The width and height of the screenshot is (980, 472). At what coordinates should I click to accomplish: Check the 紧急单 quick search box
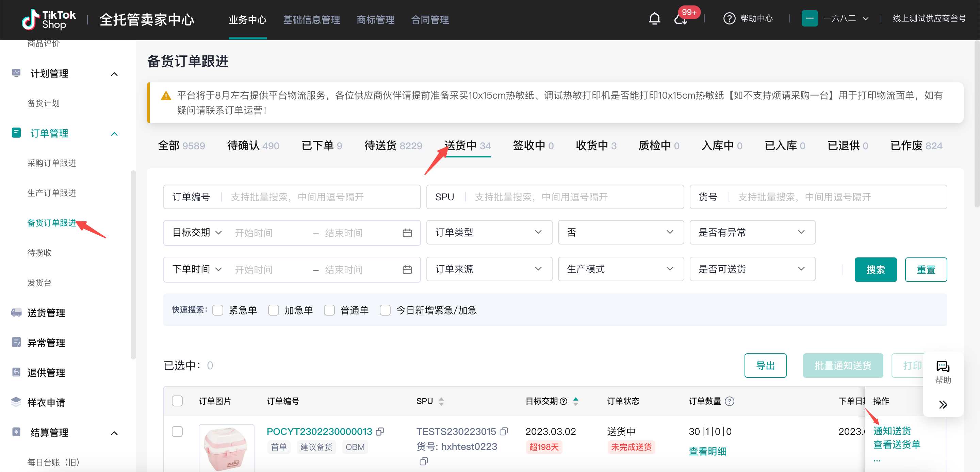click(x=218, y=310)
